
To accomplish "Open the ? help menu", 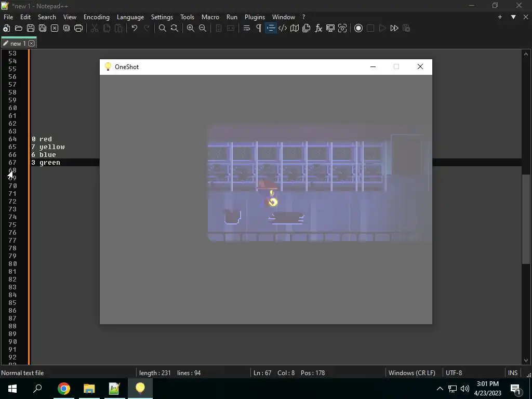I will click(x=303, y=17).
